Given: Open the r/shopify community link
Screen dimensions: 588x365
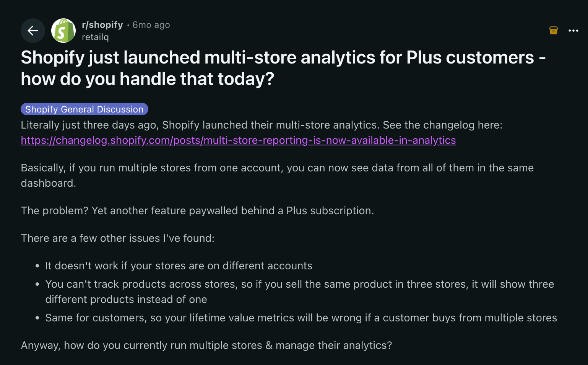Looking at the screenshot, I should tap(102, 24).
